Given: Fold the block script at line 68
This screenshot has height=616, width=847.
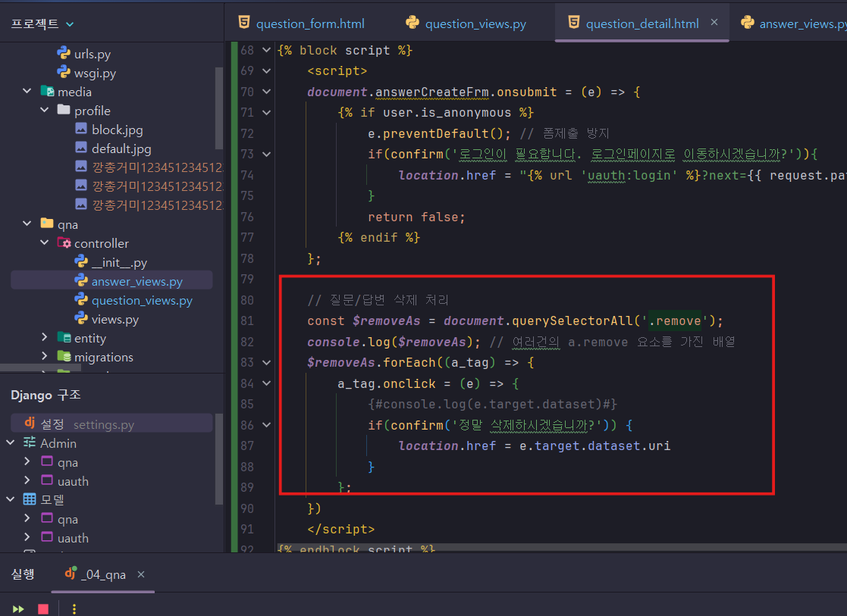Looking at the screenshot, I should [266, 50].
